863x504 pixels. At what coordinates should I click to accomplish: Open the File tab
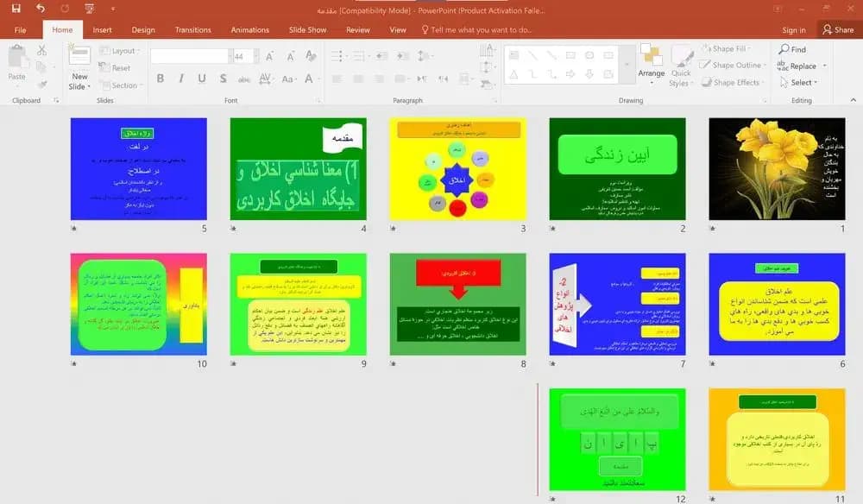(21, 29)
